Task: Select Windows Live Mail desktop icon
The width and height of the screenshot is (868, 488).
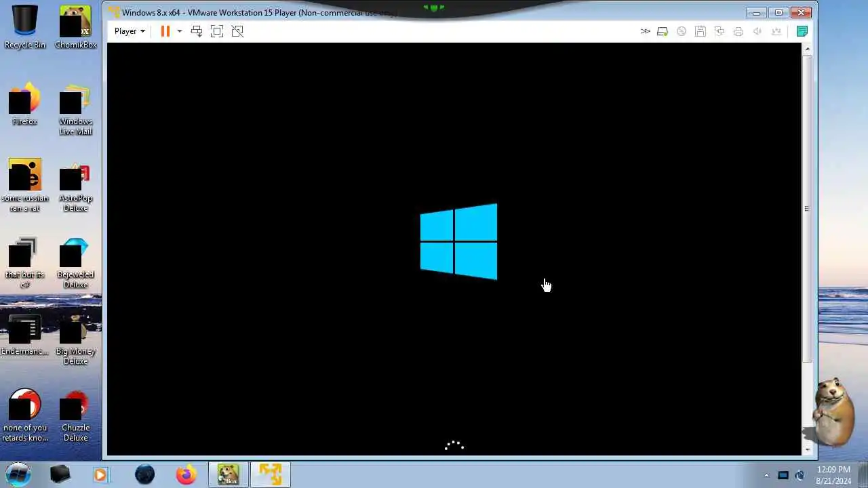Action: click(x=75, y=108)
